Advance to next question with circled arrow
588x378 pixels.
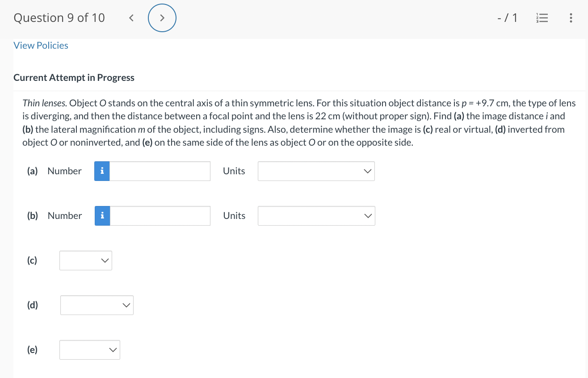click(162, 18)
